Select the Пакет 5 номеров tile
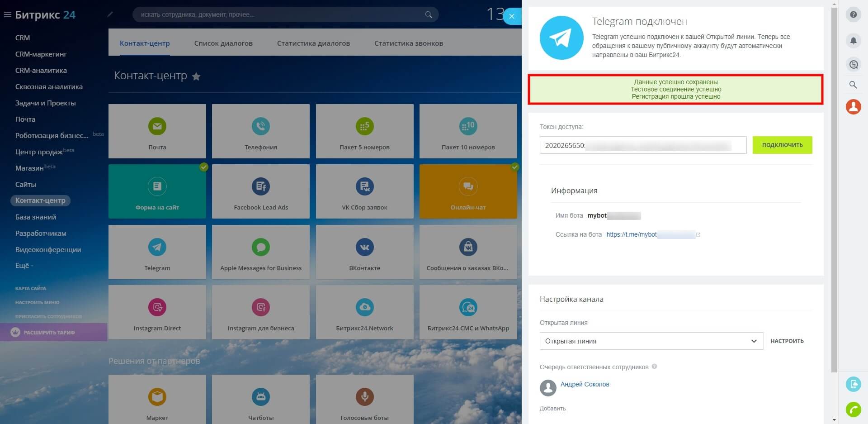This screenshot has width=868, height=424. tap(364, 131)
